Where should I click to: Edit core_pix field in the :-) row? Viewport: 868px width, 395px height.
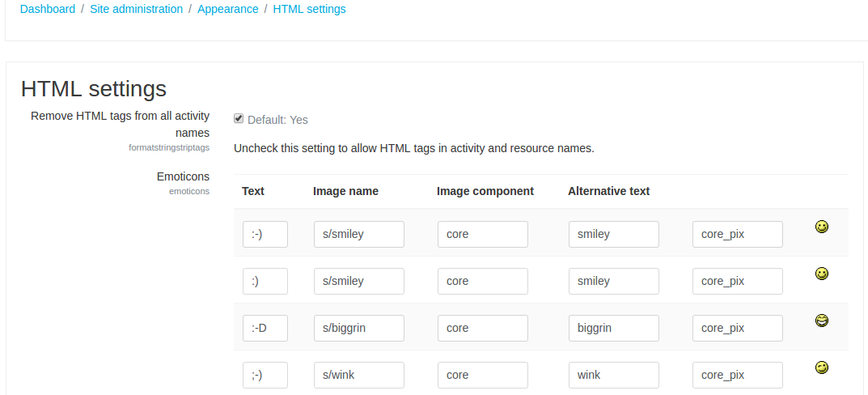pyautogui.click(x=738, y=235)
